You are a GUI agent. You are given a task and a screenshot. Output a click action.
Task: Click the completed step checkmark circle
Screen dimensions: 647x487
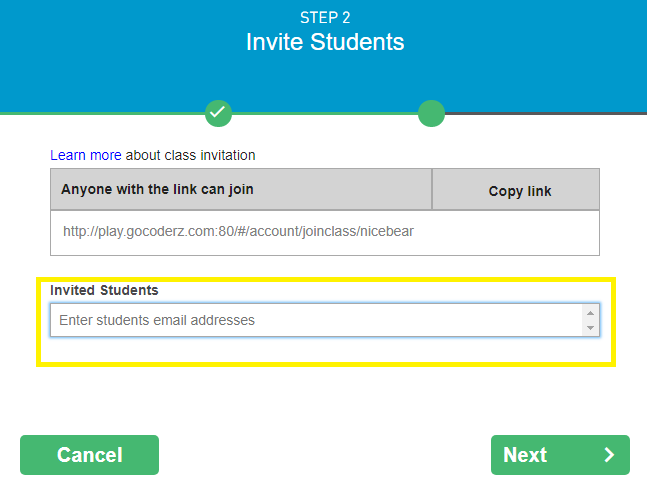tap(218, 113)
